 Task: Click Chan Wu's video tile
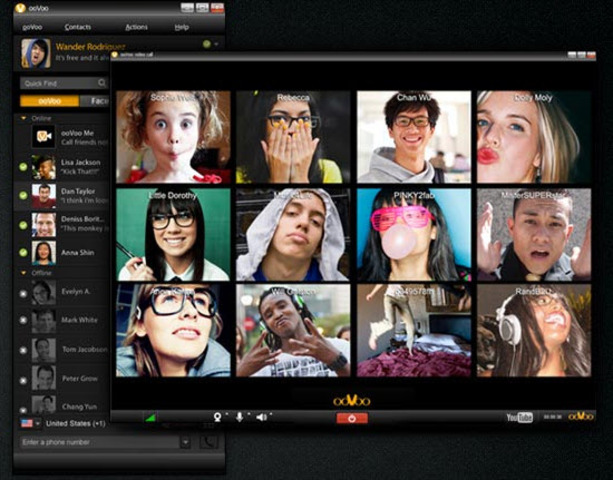point(414,137)
